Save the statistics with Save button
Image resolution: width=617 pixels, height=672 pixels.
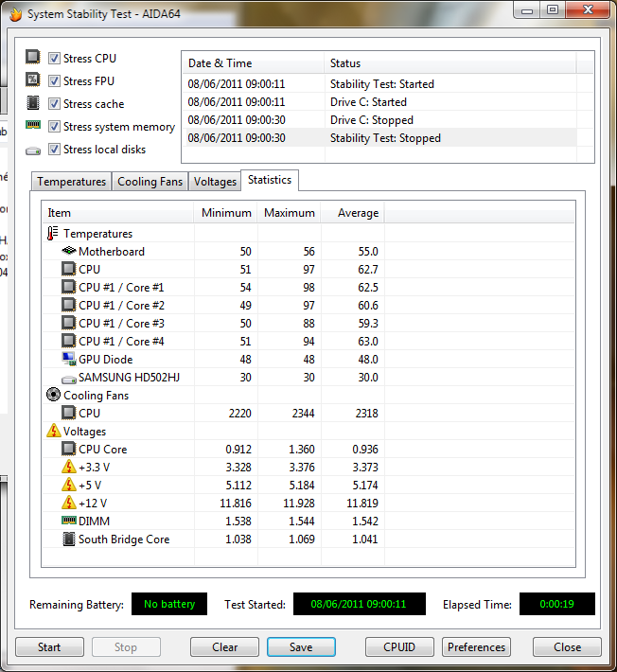tap(301, 647)
